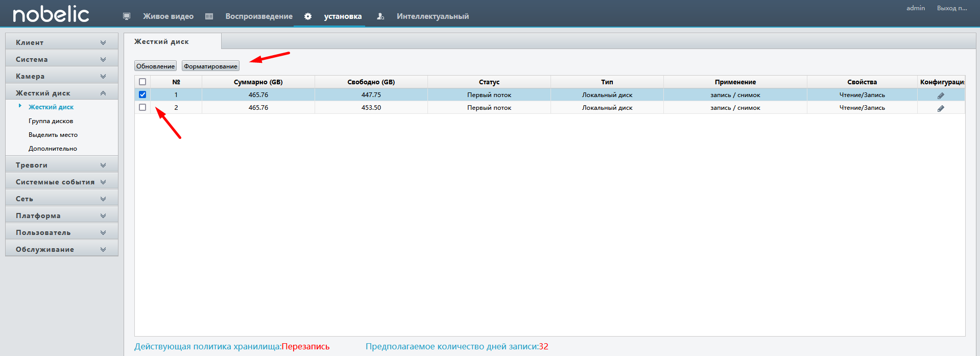Image resolution: width=980 pixels, height=356 pixels.
Task: Expand the Сеть sidebar section
Action: click(62, 199)
